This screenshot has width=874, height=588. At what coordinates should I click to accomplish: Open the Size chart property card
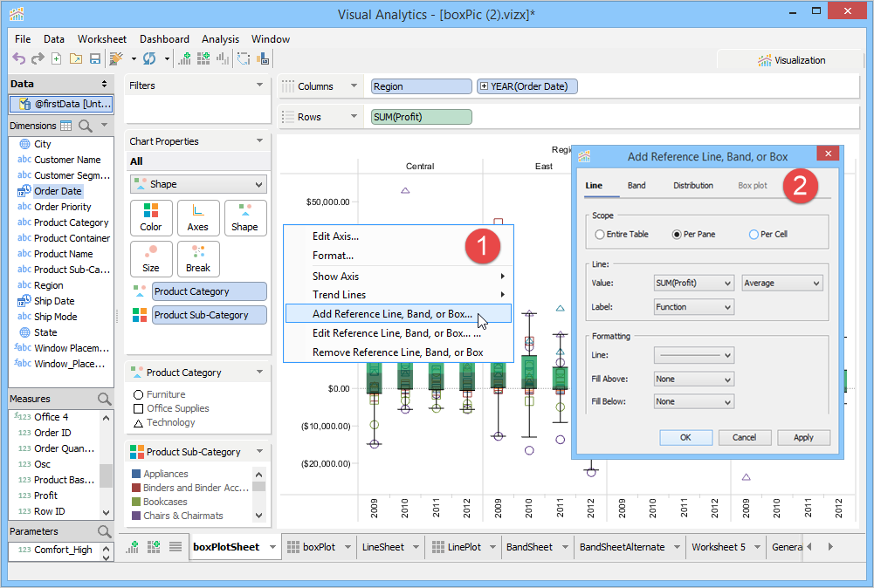click(151, 259)
